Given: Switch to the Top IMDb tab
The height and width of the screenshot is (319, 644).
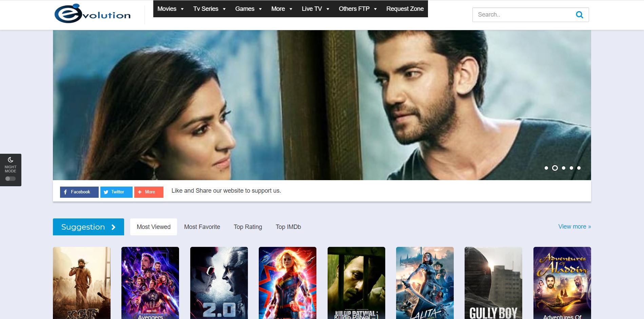Looking at the screenshot, I should (x=288, y=227).
